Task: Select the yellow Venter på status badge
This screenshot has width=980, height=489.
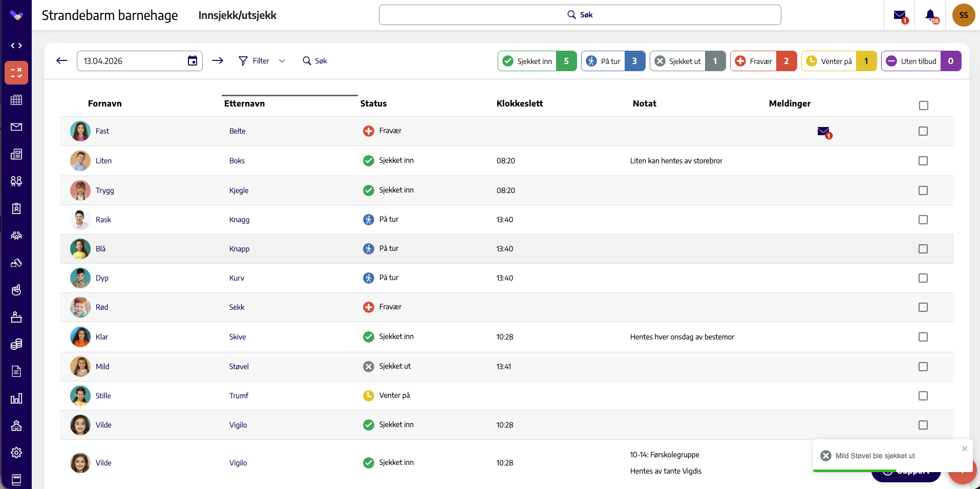Action: (x=839, y=61)
